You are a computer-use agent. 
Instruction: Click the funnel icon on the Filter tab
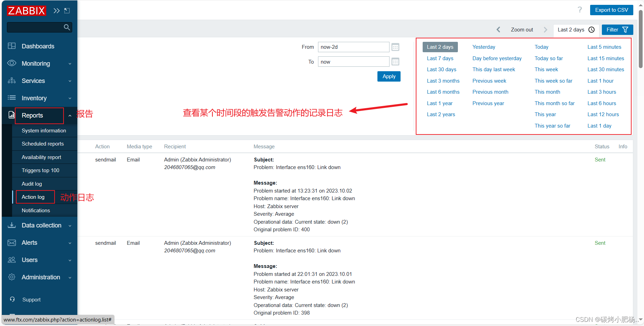(x=625, y=30)
